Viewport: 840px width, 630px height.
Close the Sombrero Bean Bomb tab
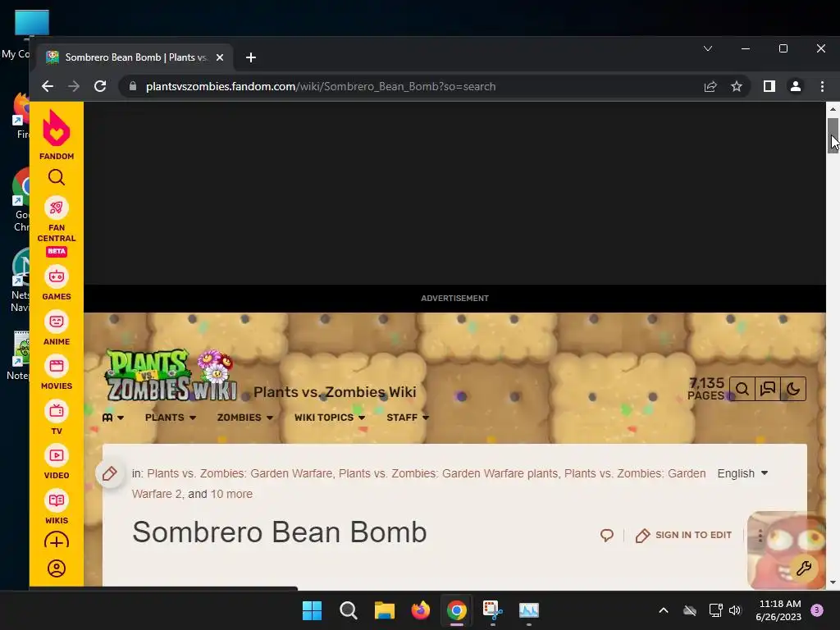tap(220, 57)
